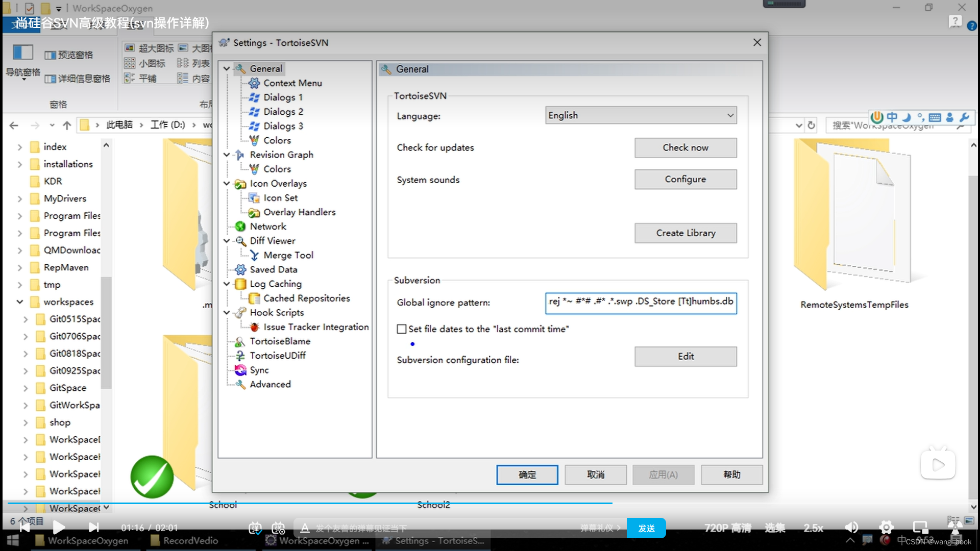Collapse the Diff Viewer node
This screenshot has width=980, height=551.
coord(227,240)
